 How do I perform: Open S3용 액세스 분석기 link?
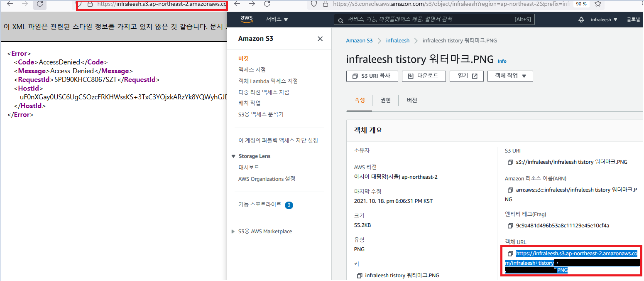coord(261,114)
